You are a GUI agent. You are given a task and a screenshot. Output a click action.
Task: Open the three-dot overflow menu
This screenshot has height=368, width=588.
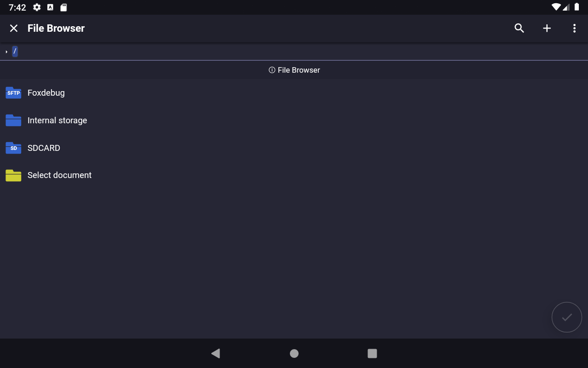point(574,28)
